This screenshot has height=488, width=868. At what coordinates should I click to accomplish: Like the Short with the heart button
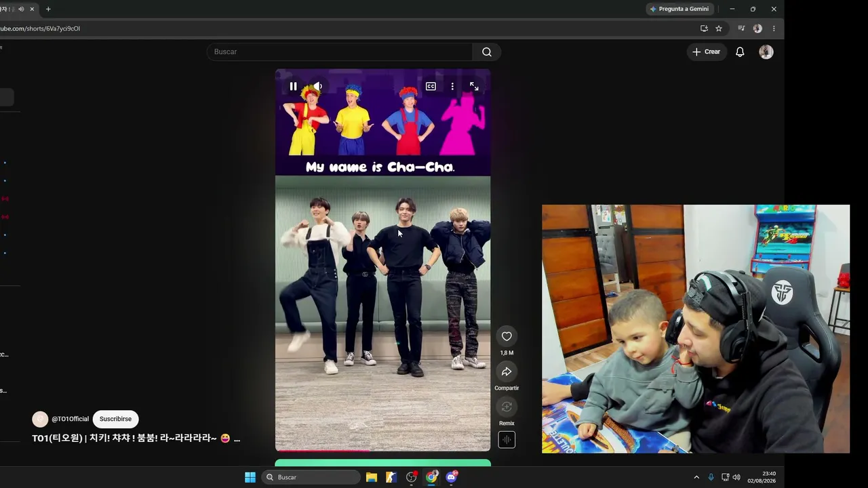click(507, 336)
